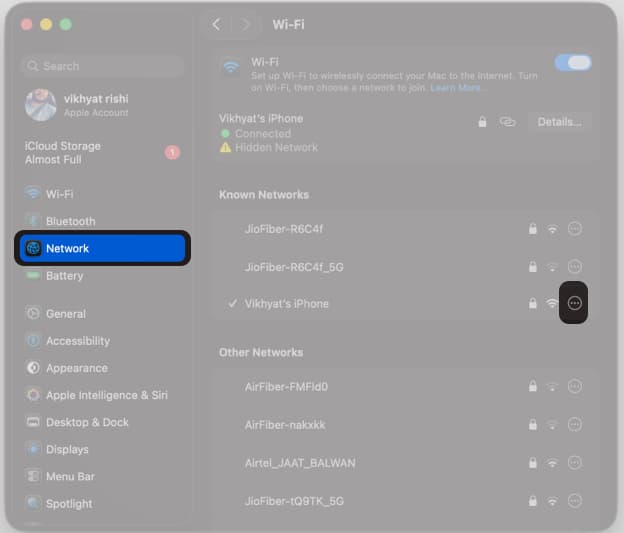
Task: Open more options for AirFiber-FMFId0
Action: tap(575, 386)
